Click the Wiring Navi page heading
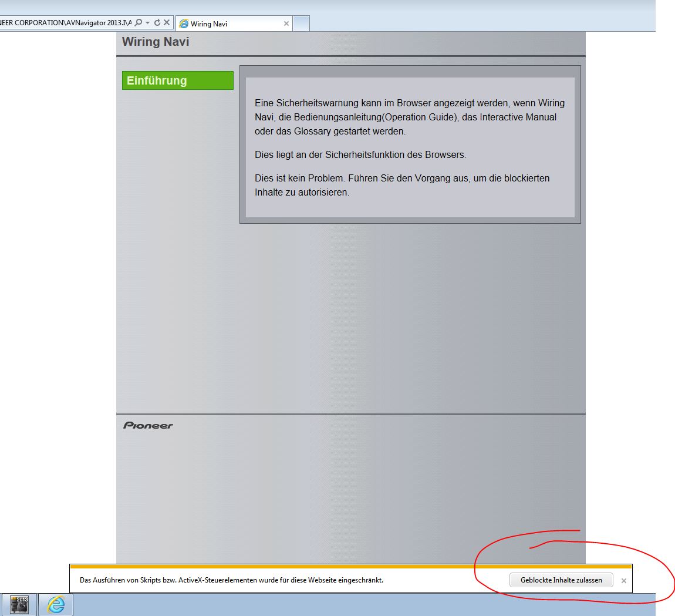The image size is (675, 616). point(156,42)
